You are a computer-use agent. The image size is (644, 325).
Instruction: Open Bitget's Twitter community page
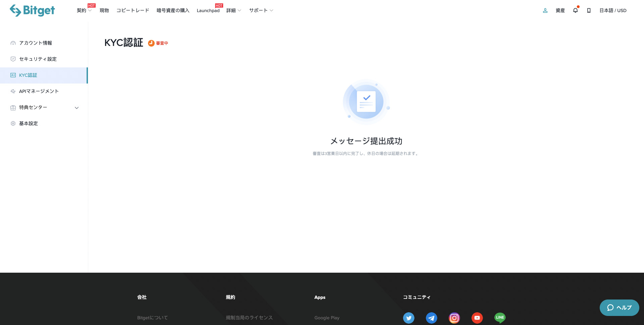pyautogui.click(x=409, y=318)
